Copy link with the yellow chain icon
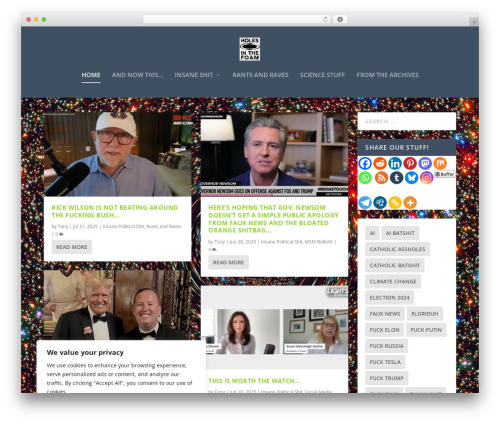The image size is (500, 423). [x=395, y=202]
